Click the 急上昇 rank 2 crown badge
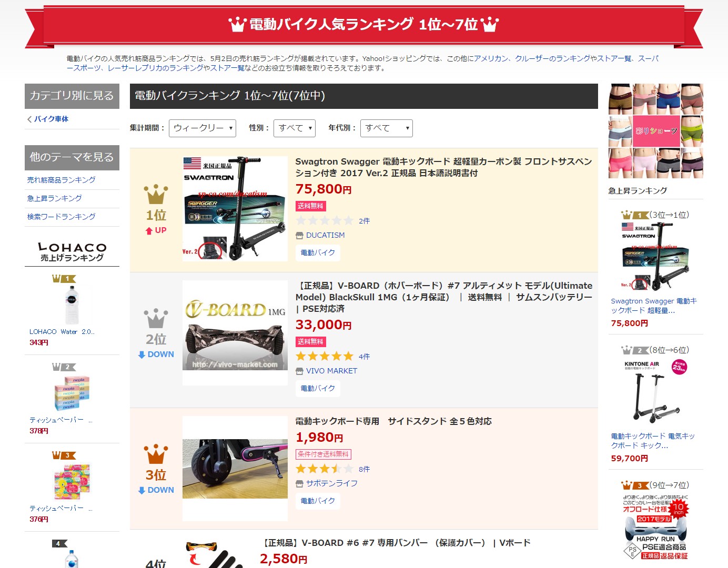The image size is (728, 568). 635,350
